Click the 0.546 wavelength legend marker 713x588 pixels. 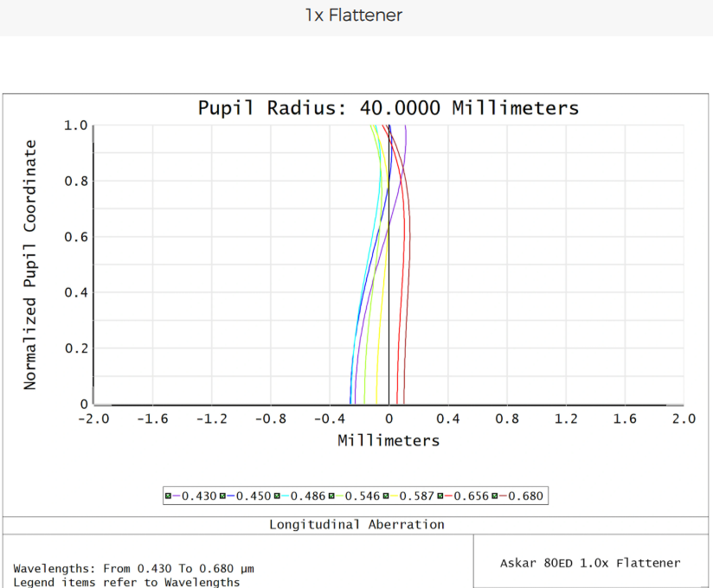tap(332, 495)
